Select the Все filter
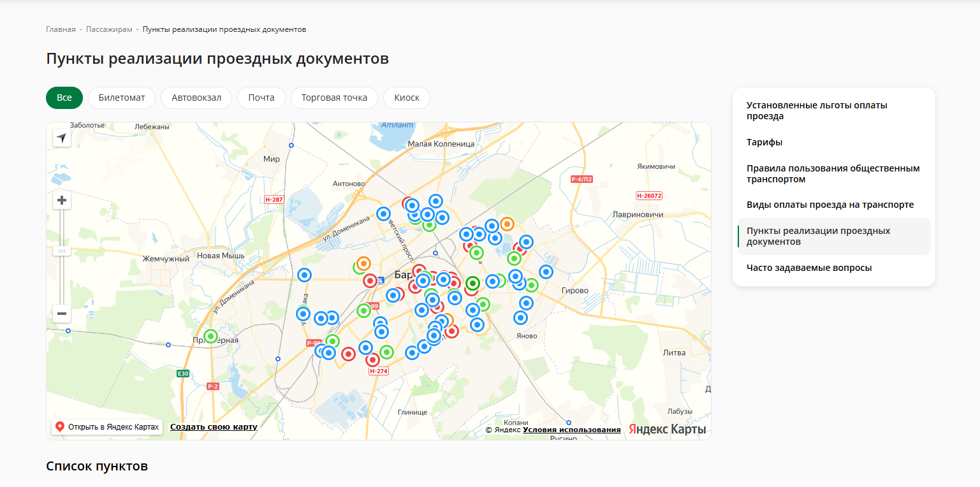Image resolution: width=980 pixels, height=487 pixels. (64, 98)
